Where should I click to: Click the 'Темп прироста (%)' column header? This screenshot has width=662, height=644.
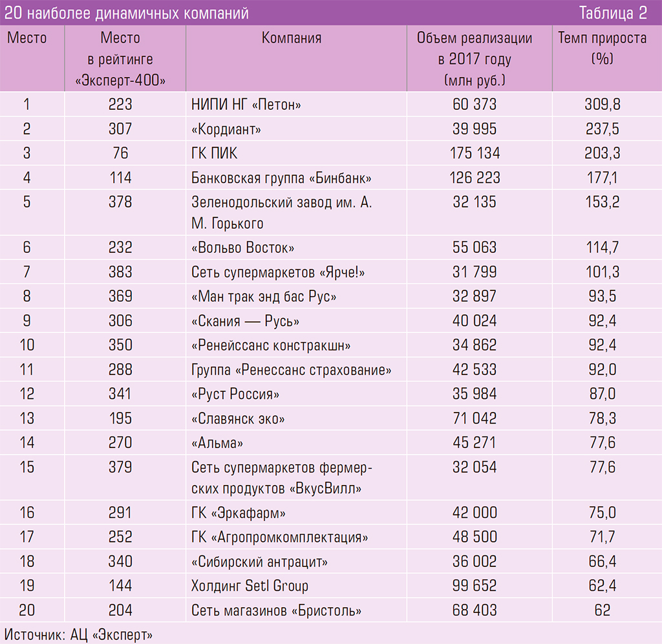click(x=602, y=48)
